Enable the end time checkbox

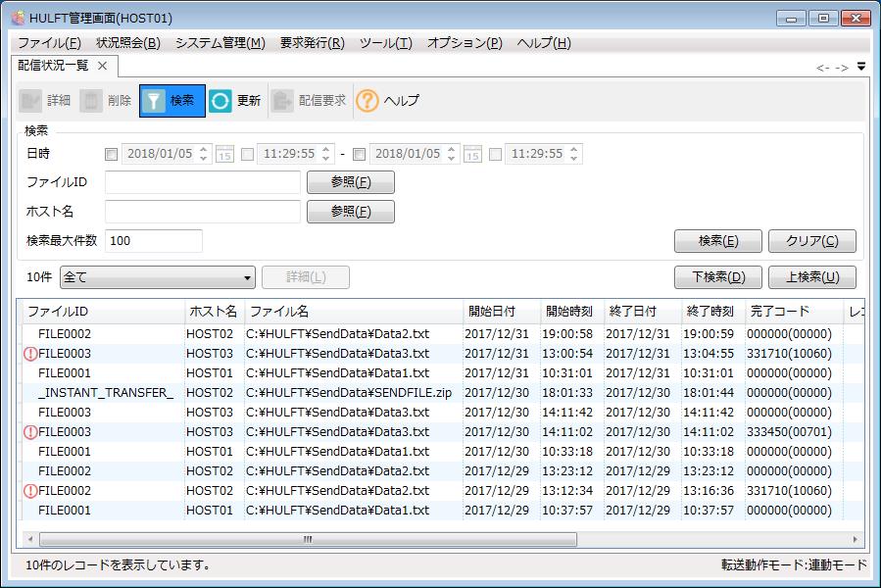pos(495,154)
